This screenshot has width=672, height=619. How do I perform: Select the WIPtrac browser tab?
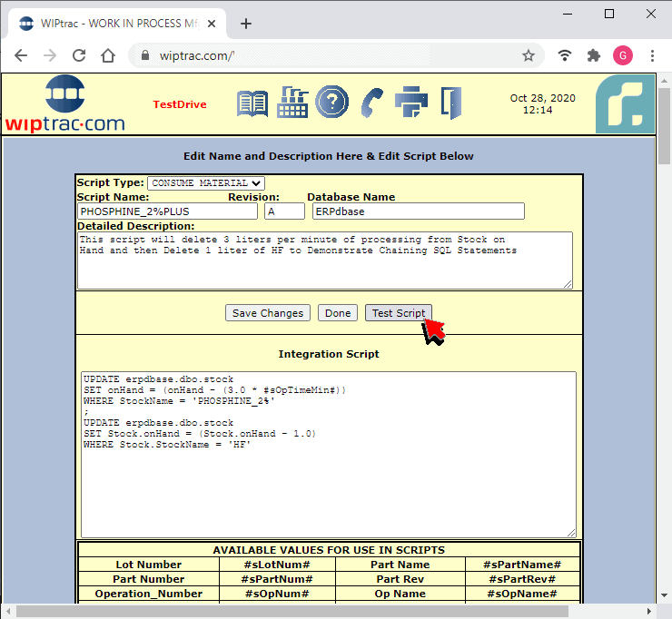pos(118,24)
